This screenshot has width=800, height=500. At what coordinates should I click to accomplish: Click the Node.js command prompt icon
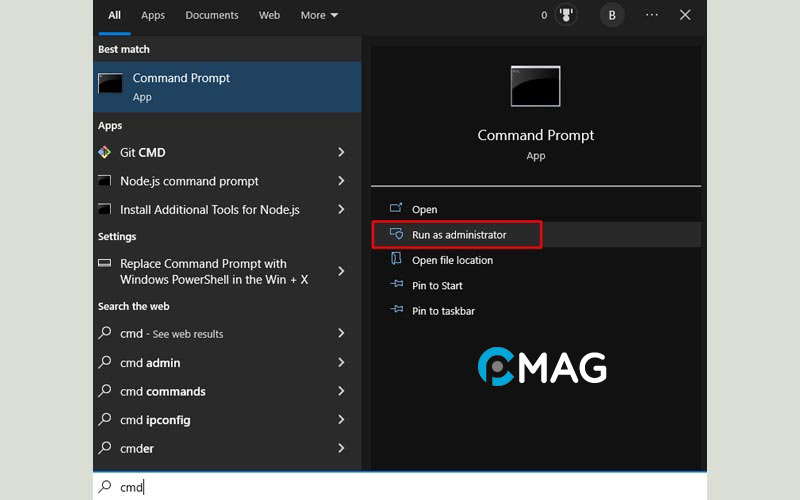tap(104, 181)
